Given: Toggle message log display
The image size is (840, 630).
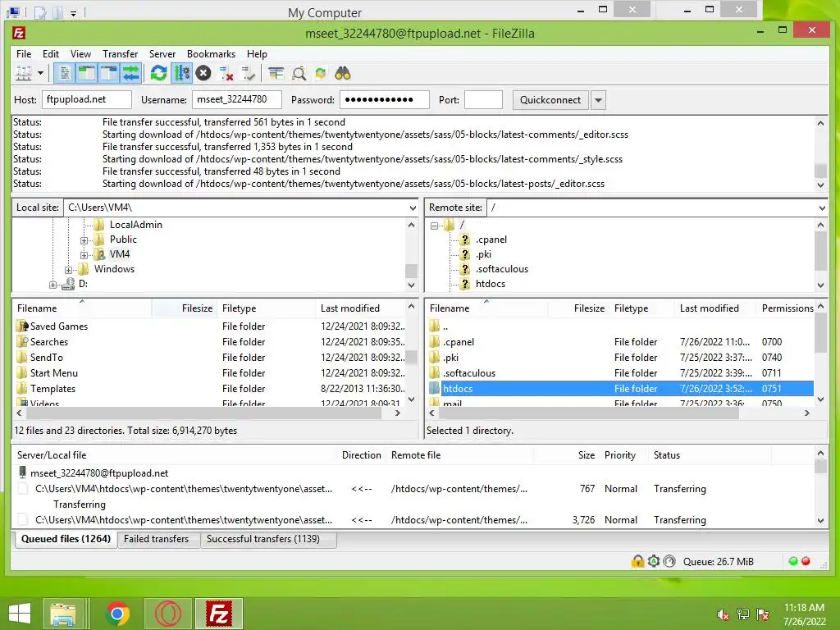Looking at the screenshot, I should coord(64,73).
